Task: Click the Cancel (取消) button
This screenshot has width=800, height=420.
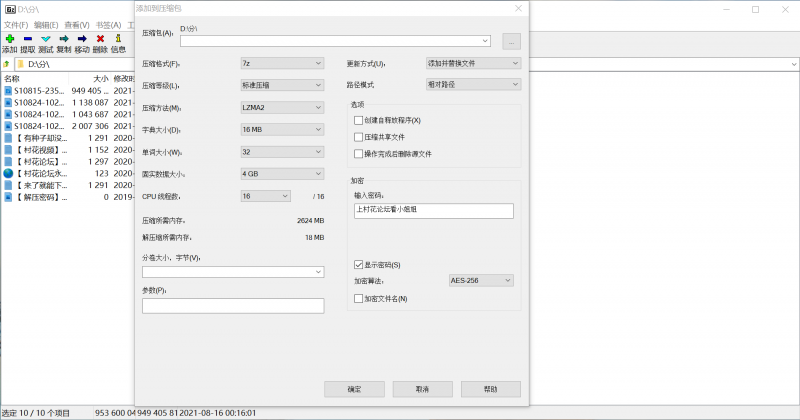Action: coord(422,388)
